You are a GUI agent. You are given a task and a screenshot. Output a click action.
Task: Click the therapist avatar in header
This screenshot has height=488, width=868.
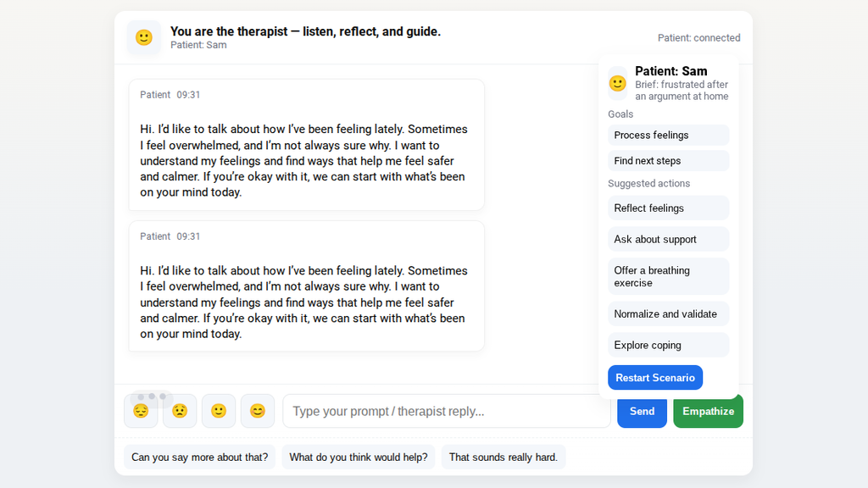click(x=144, y=37)
